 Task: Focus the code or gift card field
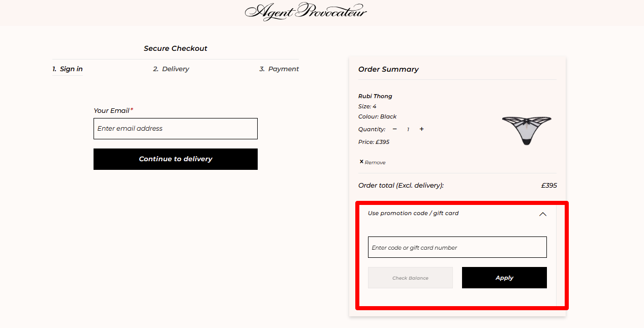[457, 247]
